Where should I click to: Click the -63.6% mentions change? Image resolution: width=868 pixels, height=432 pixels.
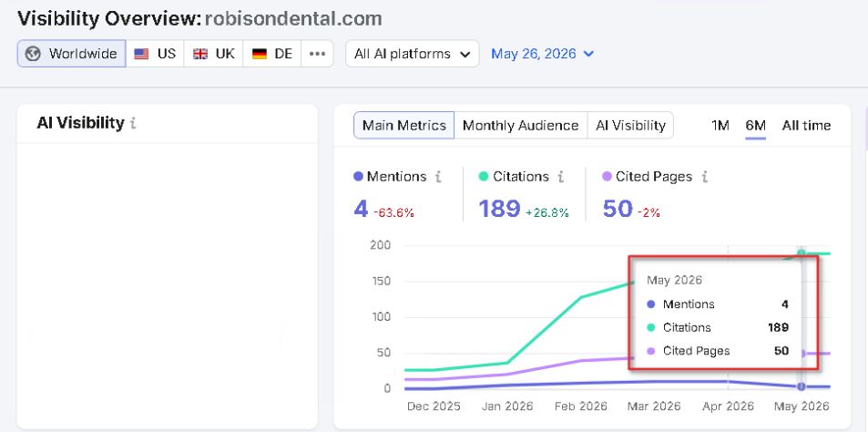pyautogui.click(x=393, y=212)
